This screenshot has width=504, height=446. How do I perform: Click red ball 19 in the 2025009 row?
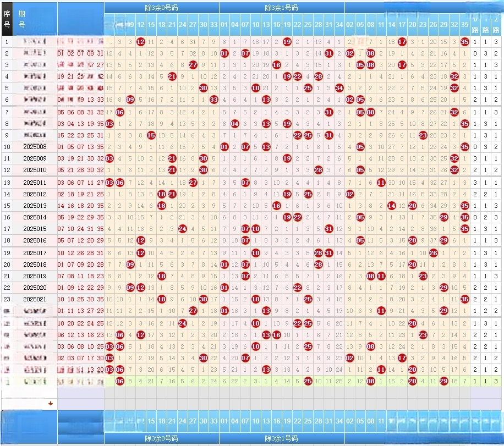[x=287, y=158]
